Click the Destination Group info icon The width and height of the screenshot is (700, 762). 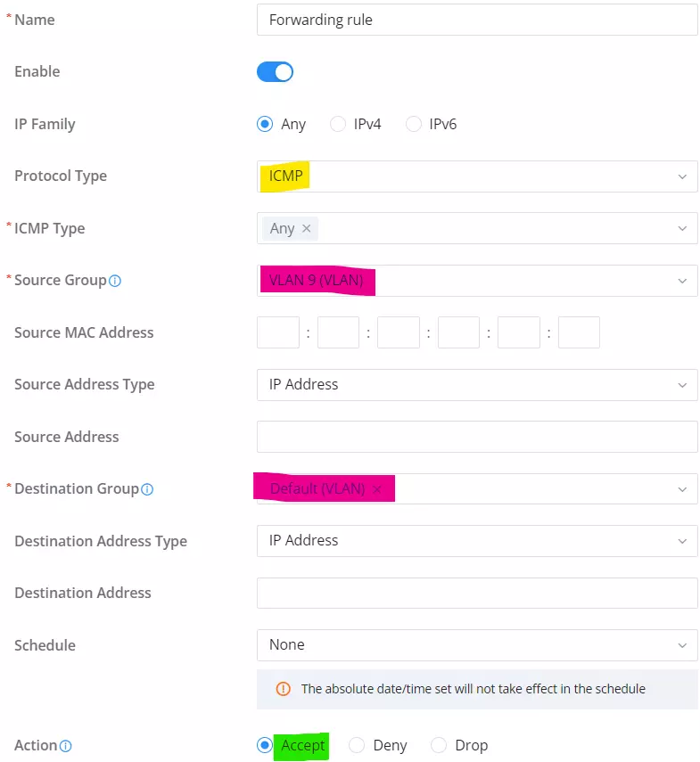(147, 489)
